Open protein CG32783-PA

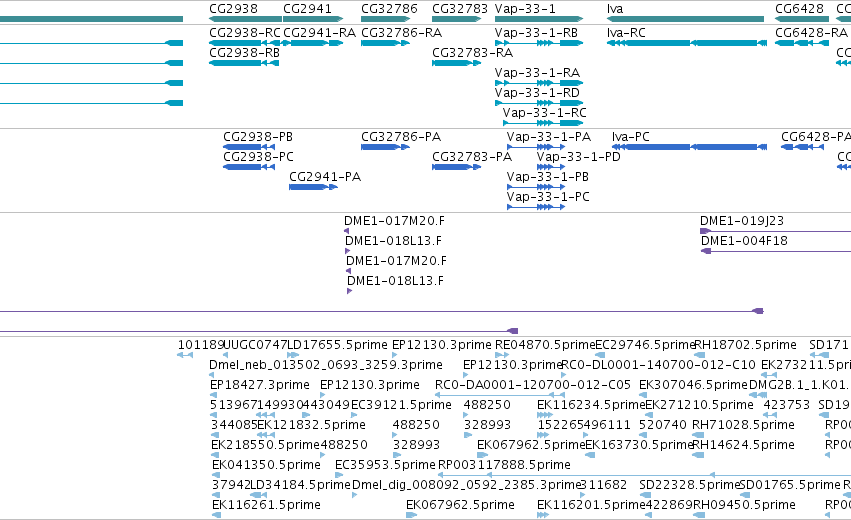click(472, 157)
